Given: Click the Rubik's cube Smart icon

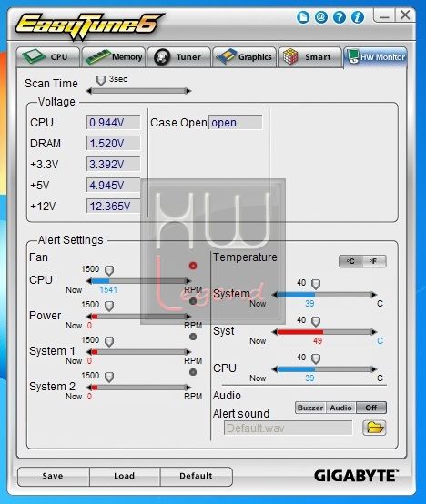Looking at the screenshot, I should point(290,56).
